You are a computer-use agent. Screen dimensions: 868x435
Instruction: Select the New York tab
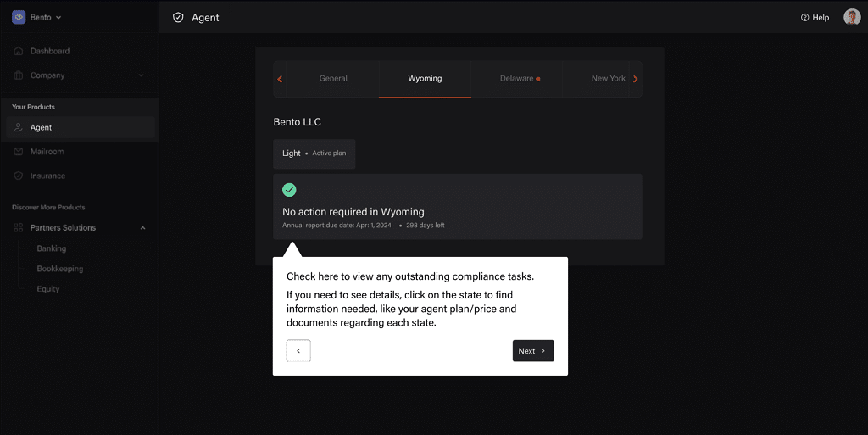coord(608,79)
